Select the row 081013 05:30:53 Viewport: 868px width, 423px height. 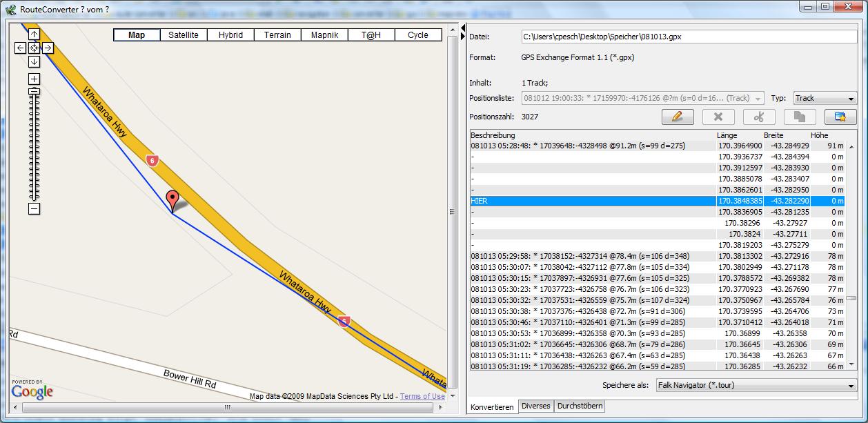coord(658,333)
